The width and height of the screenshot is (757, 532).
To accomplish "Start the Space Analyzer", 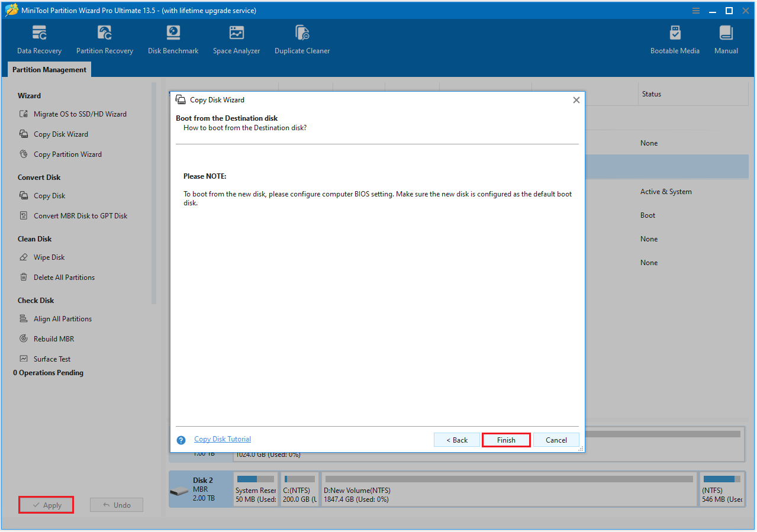I will 236,38.
